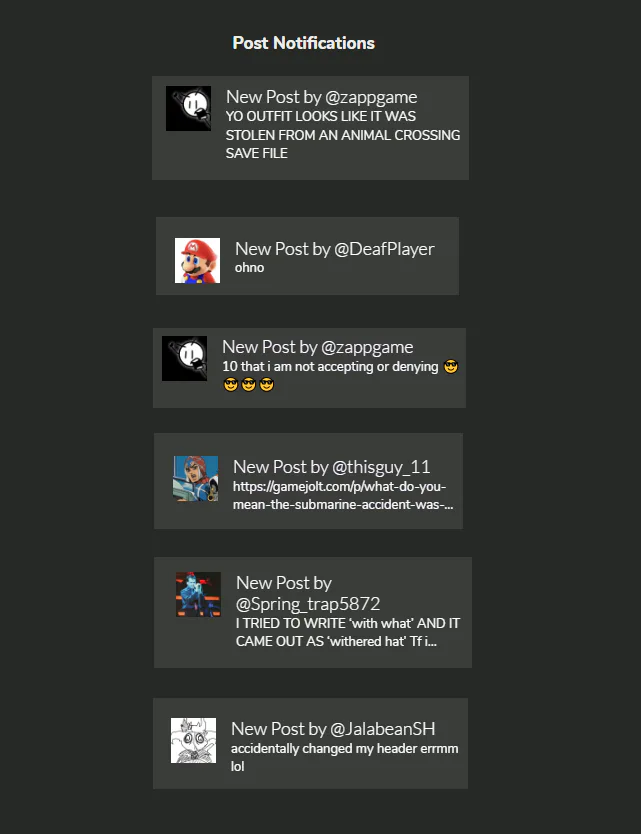Click the Post Notifications heading
Screen dimensions: 641x834
click(304, 43)
